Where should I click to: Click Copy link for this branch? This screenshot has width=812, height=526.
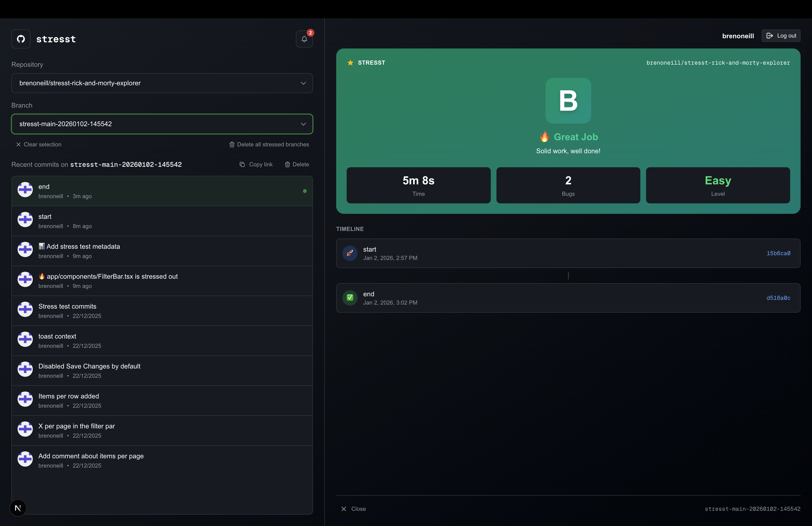pos(256,165)
